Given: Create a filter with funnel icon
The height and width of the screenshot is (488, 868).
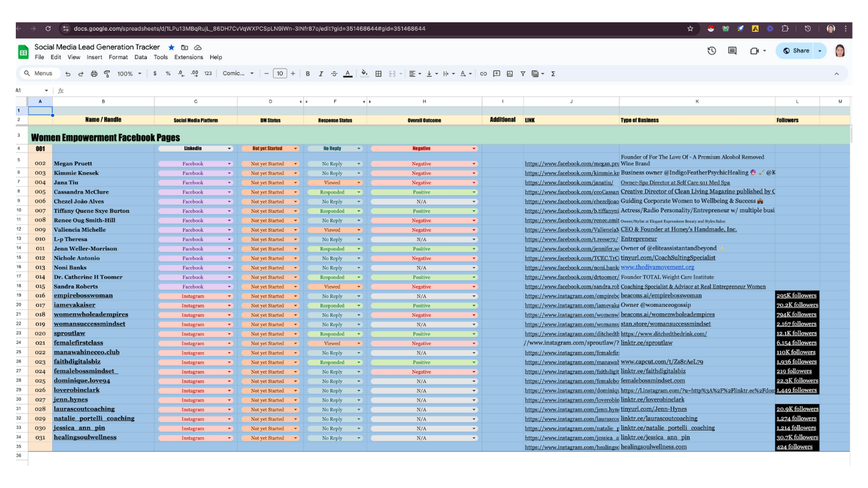Looking at the screenshot, I should pos(523,74).
